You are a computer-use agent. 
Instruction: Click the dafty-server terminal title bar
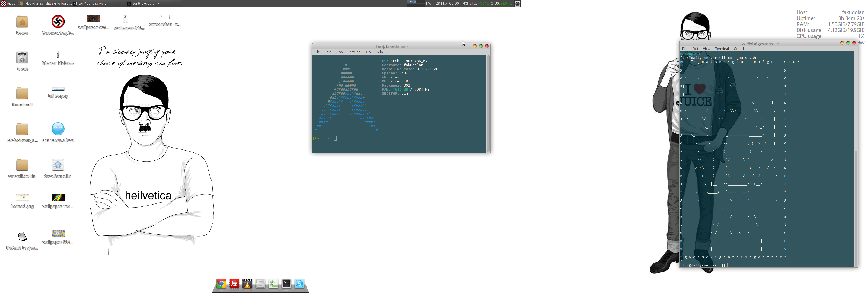pyautogui.click(x=760, y=43)
